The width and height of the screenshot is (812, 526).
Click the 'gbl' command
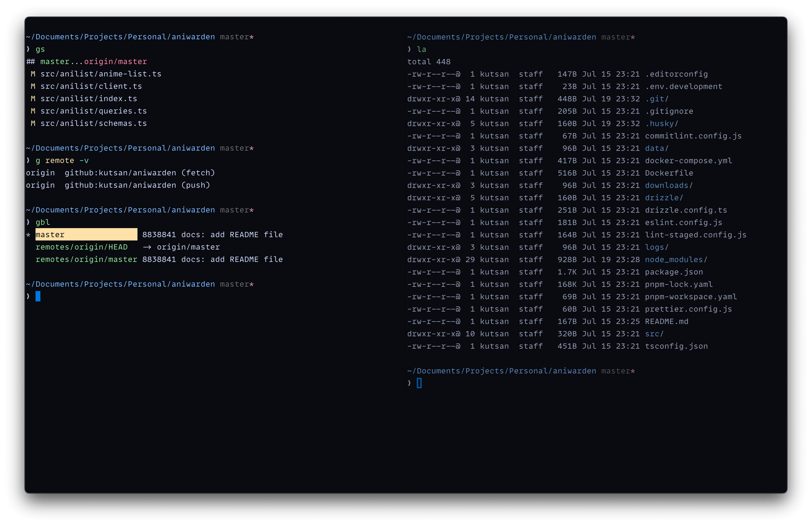[x=43, y=222]
